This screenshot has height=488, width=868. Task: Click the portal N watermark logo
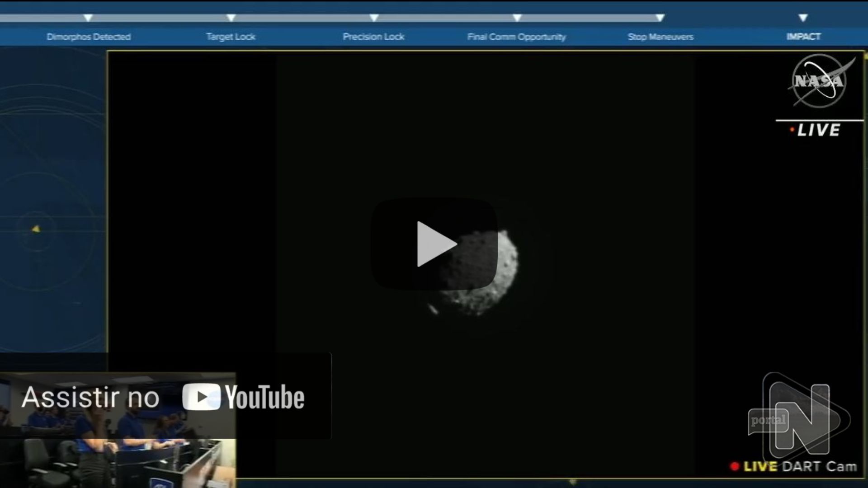click(799, 419)
